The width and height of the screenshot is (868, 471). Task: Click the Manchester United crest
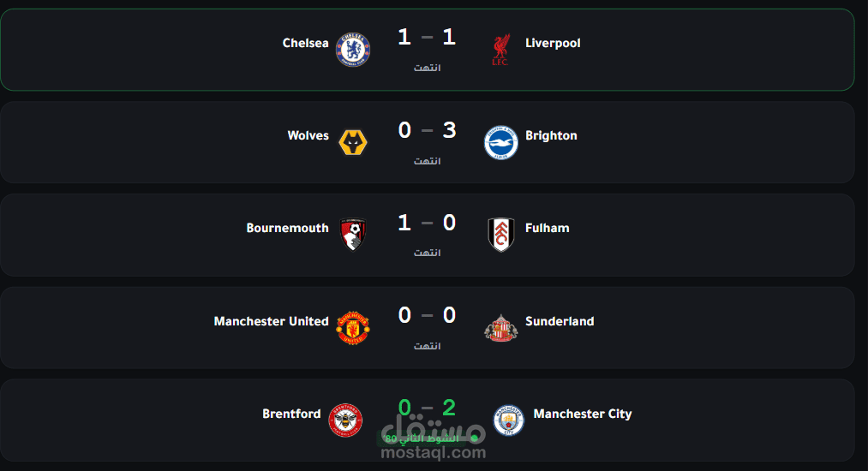tap(353, 328)
